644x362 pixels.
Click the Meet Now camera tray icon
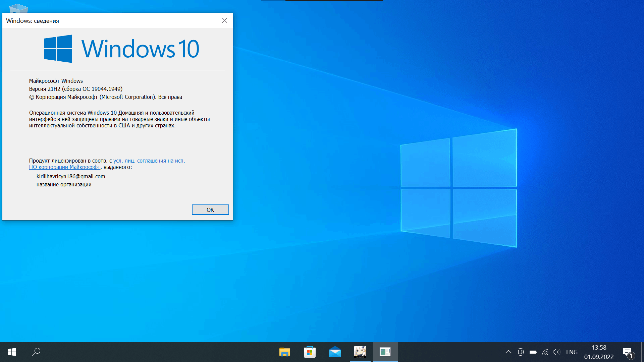(521, 352)
